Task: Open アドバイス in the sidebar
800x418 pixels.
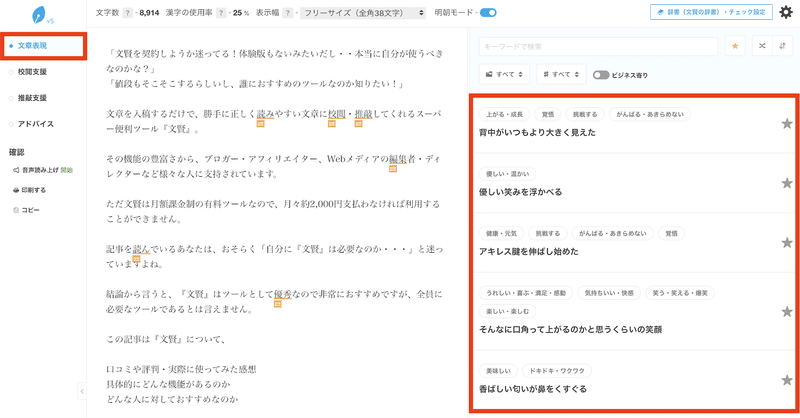Action: click(35, 124)
